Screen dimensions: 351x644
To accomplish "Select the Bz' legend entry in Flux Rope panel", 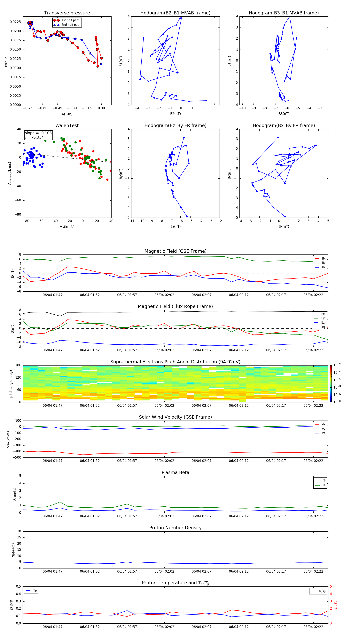I will (320, 323).
